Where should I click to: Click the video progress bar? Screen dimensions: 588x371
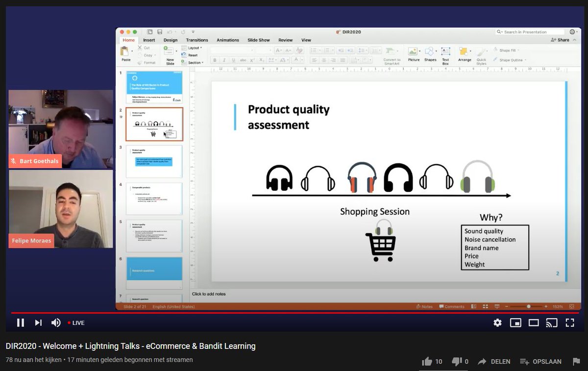click(x=294, y=313)
